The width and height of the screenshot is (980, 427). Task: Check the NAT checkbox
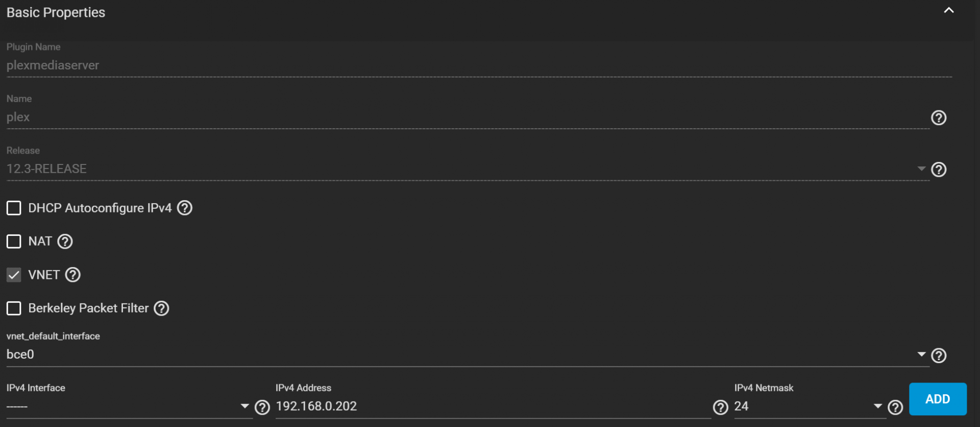14,242
